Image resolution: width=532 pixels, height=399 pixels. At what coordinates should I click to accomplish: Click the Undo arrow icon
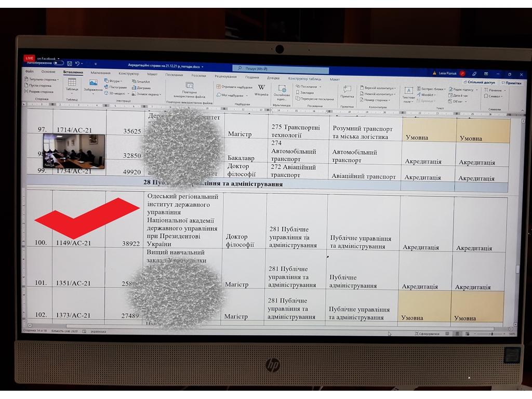point(77,63)
